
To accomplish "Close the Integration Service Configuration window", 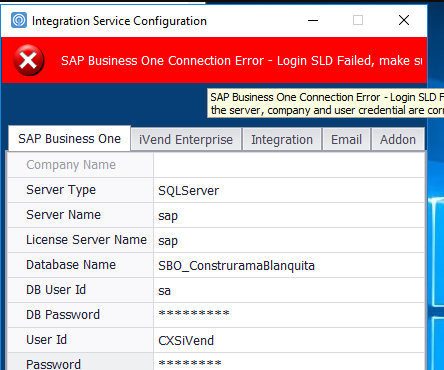I will pos(404,20).
